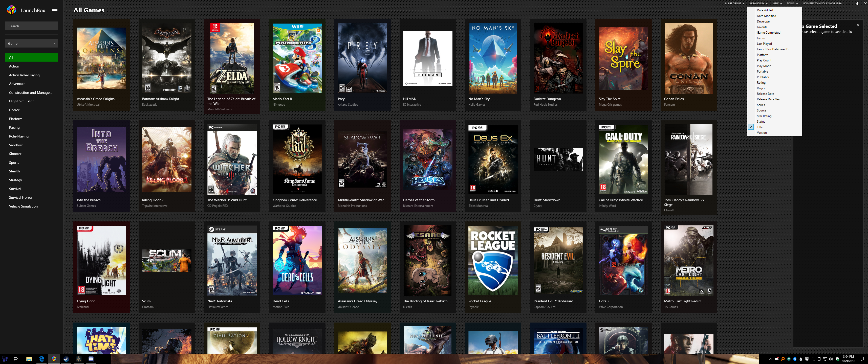Close the game details panel
Image resolution: width=868 pixels, height=364 pixels.
858,25
